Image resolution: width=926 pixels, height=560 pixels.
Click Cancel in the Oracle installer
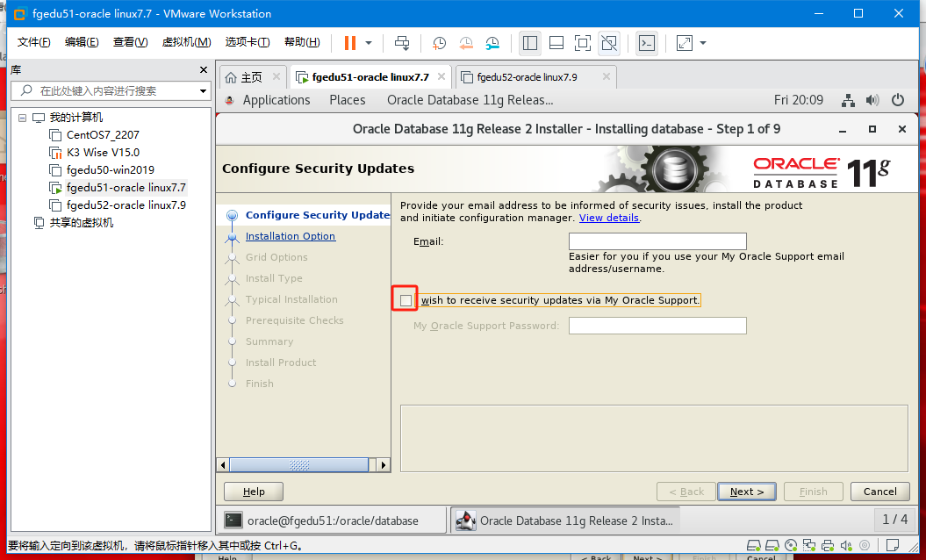click(x=879, y=492)
